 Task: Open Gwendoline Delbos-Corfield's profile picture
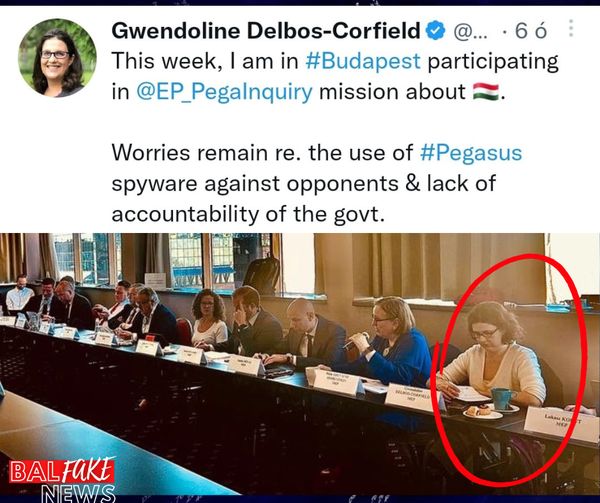click(57, 58)
